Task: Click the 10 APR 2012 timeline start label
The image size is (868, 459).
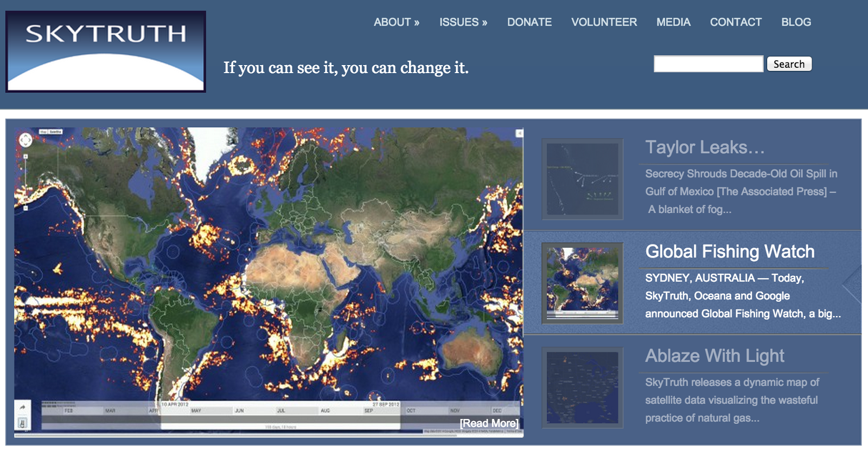Action: [x=175, y=404]
